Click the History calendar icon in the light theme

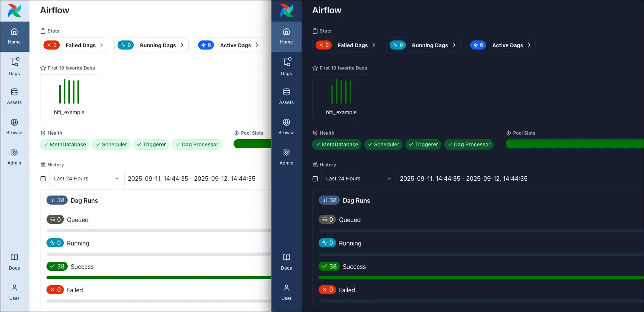click(x=43, y=179)
